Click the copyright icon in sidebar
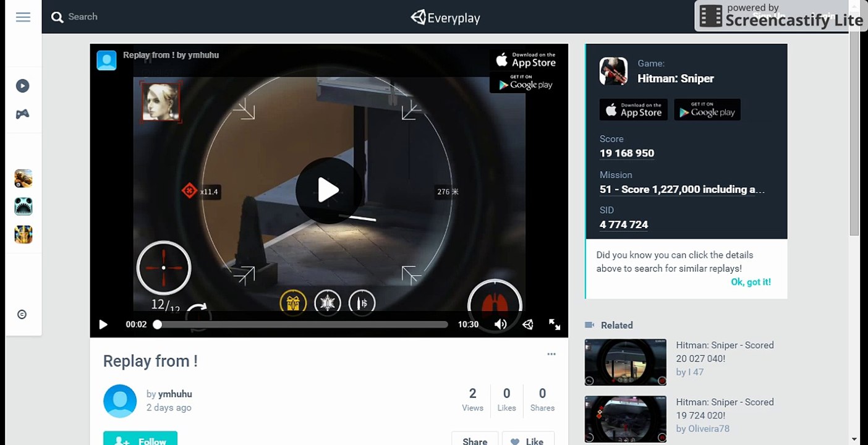 (22, 315)
